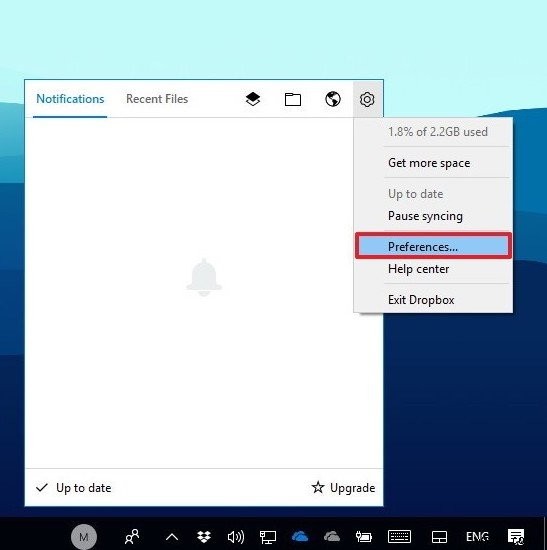
Task: Open Dropbox Paper layers icon
Action: [x=253, y=99]
